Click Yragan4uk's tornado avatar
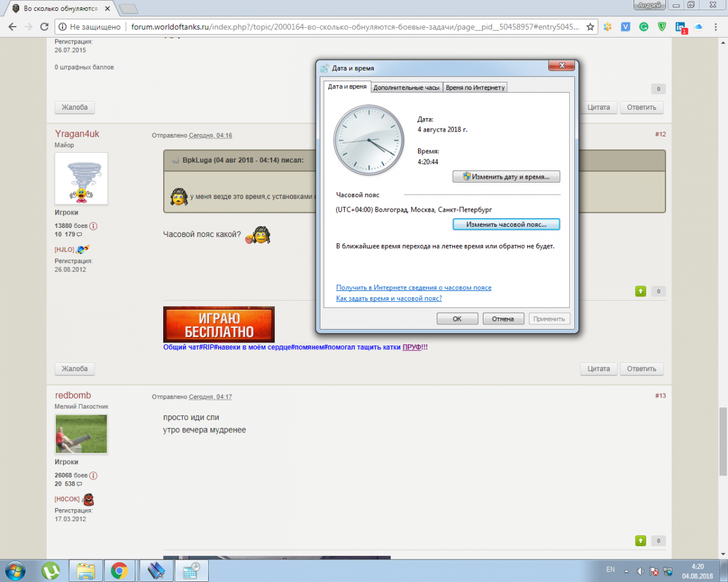The width and height of the screenshot is (728, 582). click(x=81, y=178)
